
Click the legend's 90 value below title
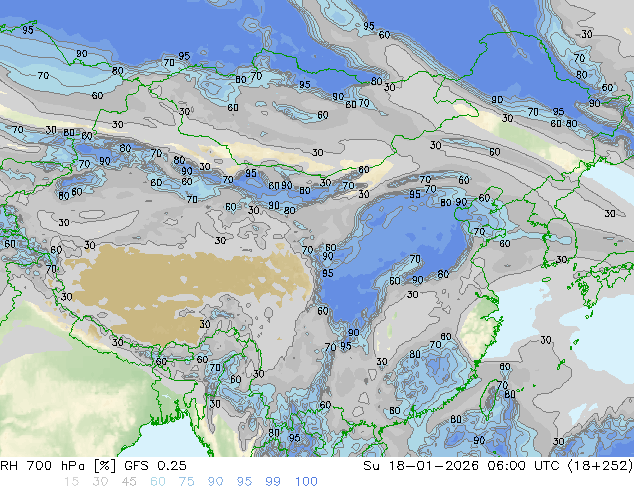click(x=215, y=482)
